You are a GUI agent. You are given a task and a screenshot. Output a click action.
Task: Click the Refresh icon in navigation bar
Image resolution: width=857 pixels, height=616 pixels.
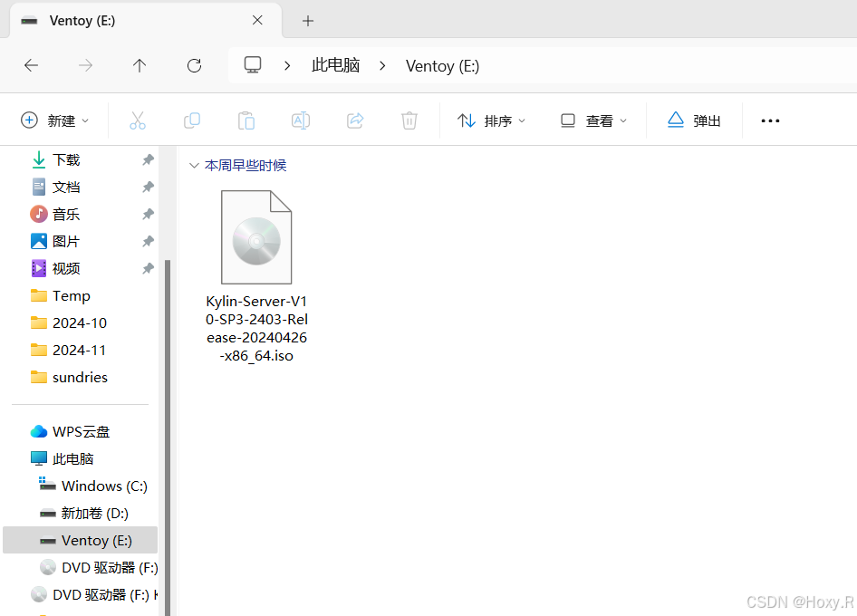(x=194, y=65)
